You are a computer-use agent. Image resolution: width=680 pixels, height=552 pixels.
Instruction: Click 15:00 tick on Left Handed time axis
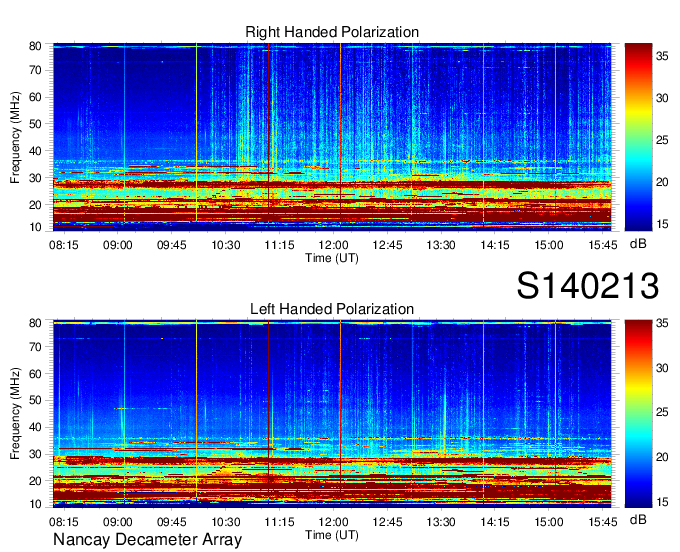[x=549, y=522]
